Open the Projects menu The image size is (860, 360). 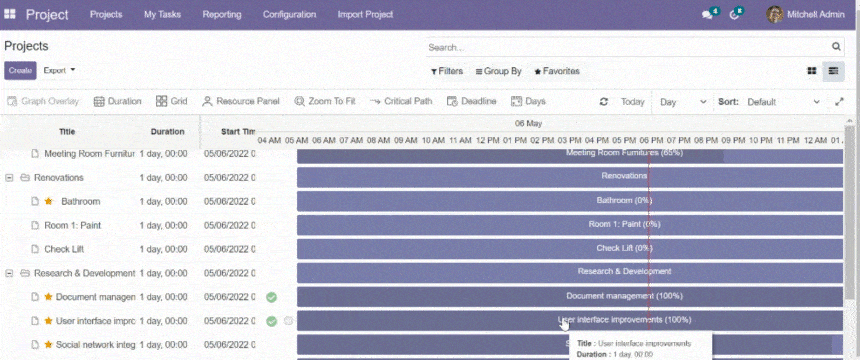(x=106, y=15)
